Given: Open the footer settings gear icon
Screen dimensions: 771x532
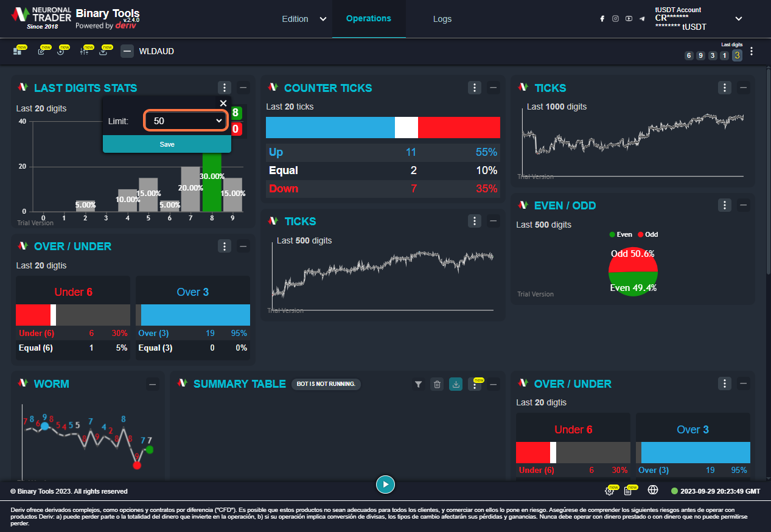Looking at the screenshot, I should (x=610, y=491).
